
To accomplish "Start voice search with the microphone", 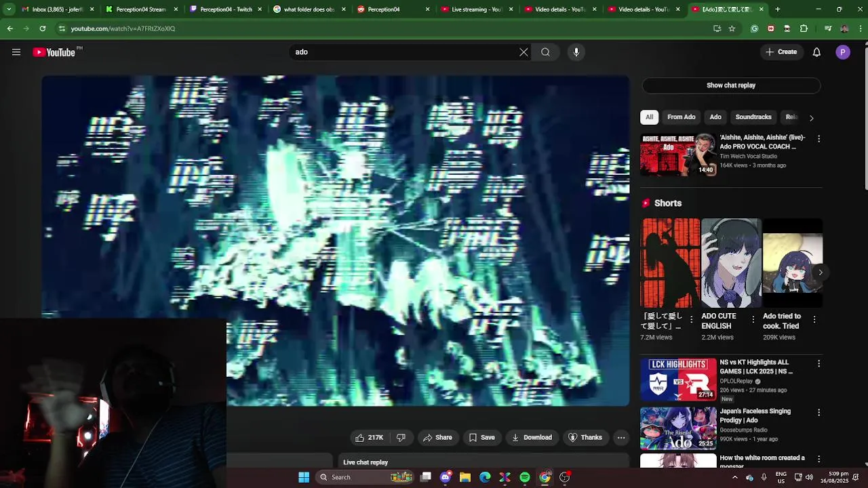I will pos(576,52).
